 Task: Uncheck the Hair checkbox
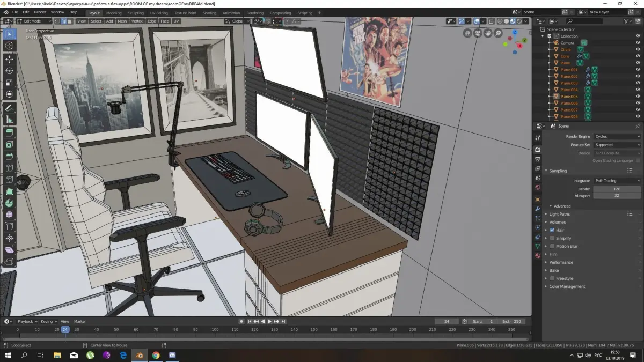pos(552,230)
